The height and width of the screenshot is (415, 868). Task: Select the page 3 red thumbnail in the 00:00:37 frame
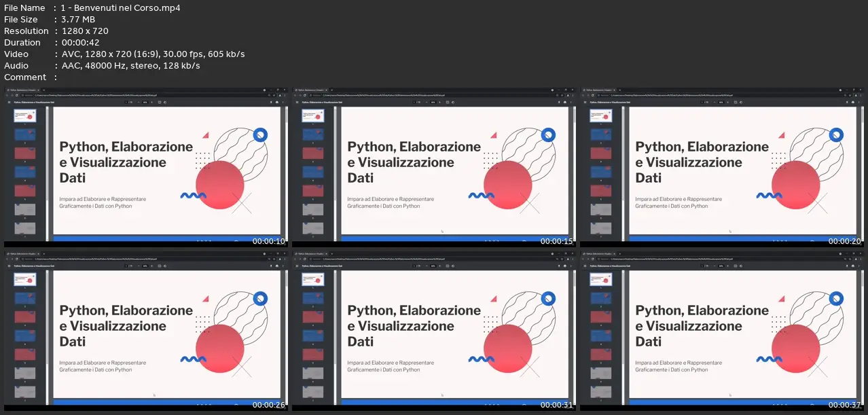pyautogui.click(x=601, y=317)
